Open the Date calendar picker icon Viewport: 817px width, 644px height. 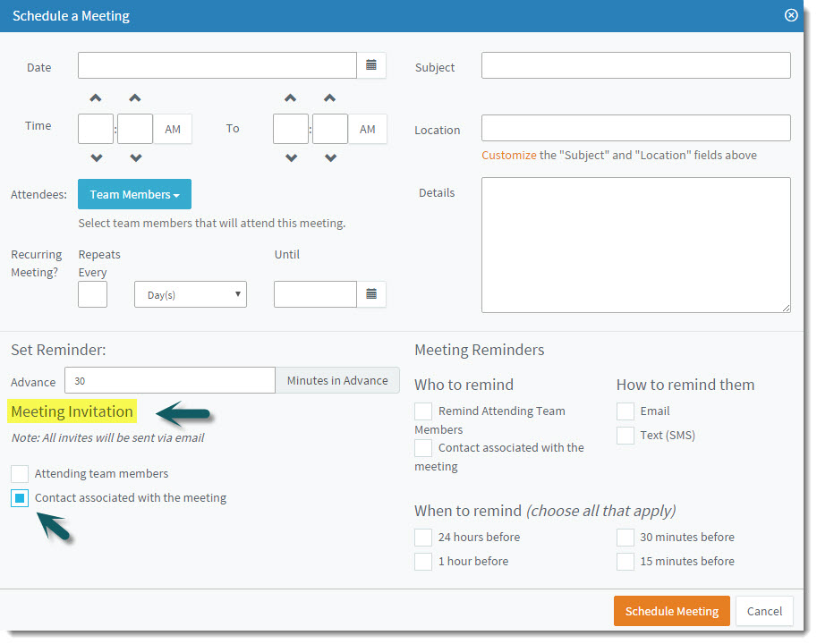point(371,65)
